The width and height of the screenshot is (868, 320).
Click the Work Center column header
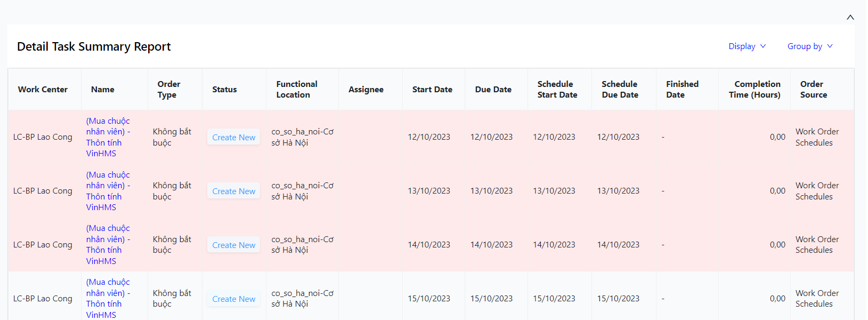coord(43,90)
